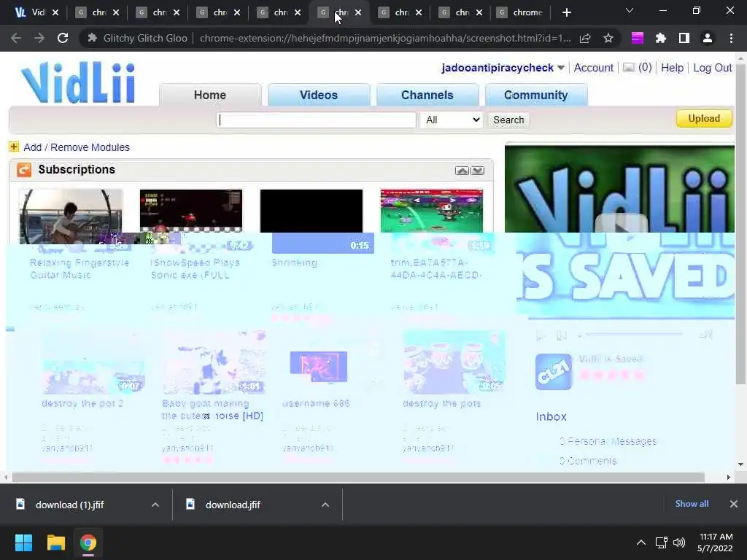Switch to Videos tab
The image size is (747, 560).
tap(319, 95)
